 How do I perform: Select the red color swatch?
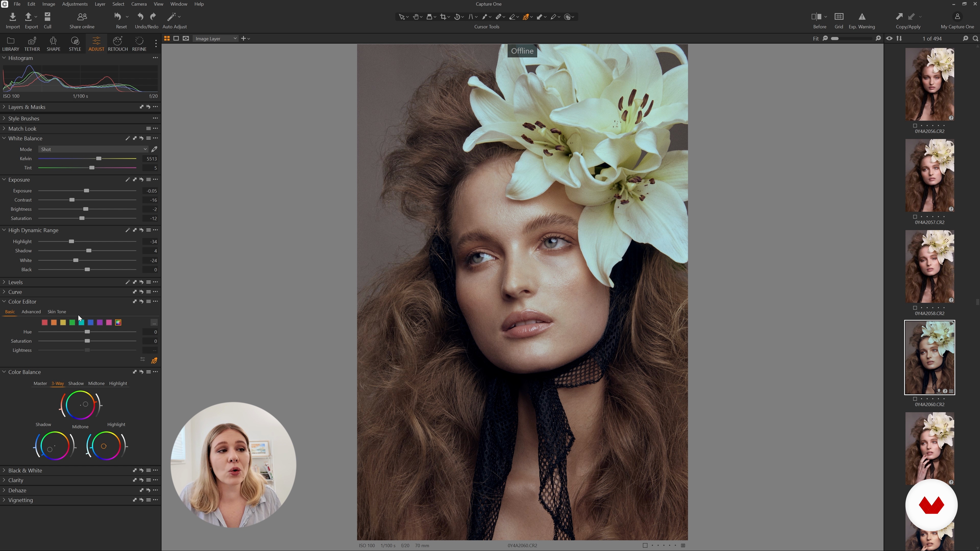pyautogui.click(x=44, y=322)
